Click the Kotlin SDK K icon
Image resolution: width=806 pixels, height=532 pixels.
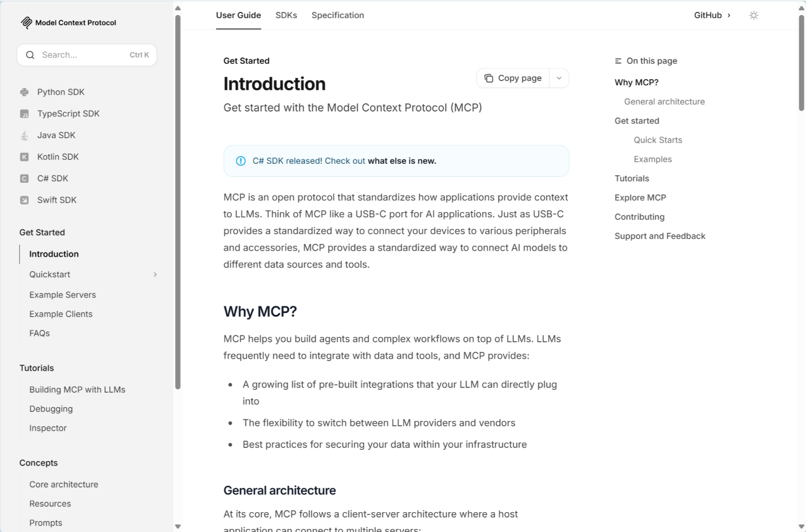24,157
